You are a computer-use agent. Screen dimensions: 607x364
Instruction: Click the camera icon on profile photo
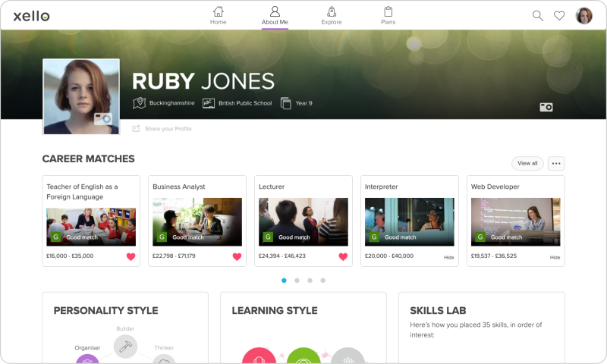pyautogui.click(x=102, y=118)
